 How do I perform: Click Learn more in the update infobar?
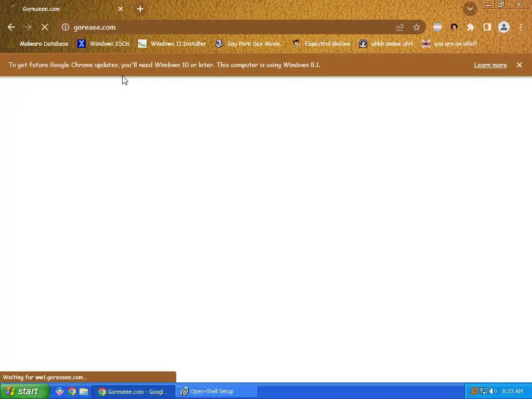490,65
